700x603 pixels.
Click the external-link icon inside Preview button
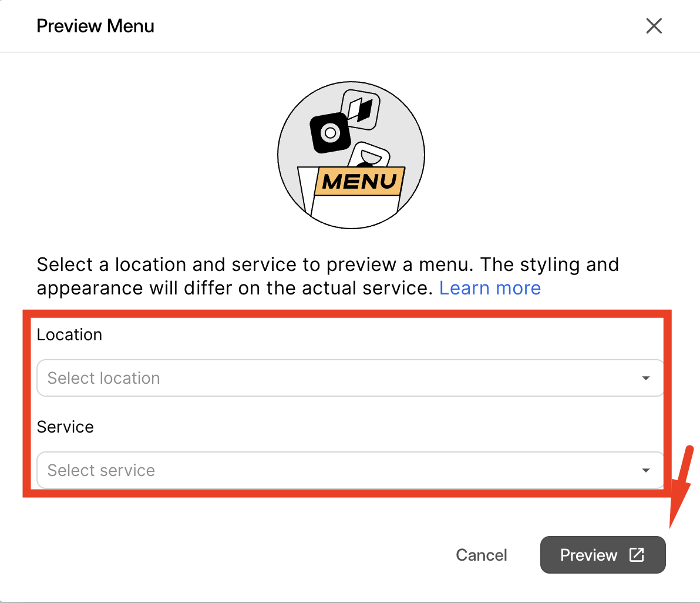[636, 555]
